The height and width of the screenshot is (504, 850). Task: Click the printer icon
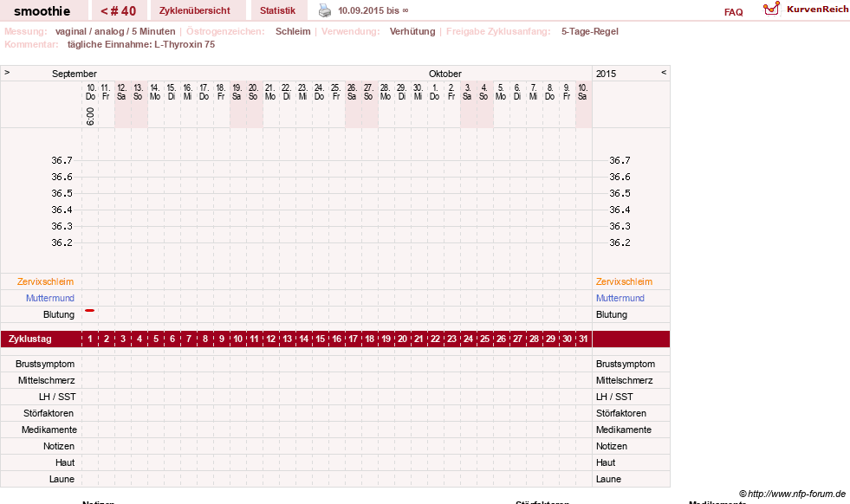(325, 10)
